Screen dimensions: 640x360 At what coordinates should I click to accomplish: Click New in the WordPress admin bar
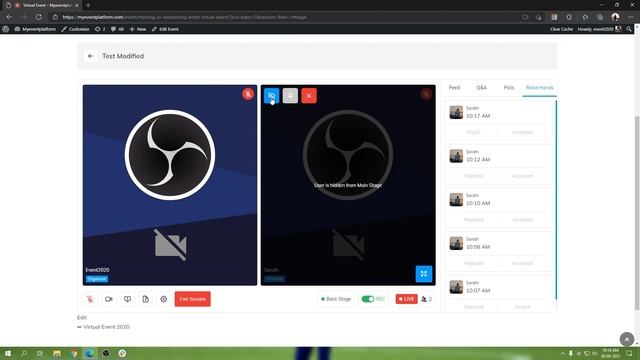(x=138, y=29)
